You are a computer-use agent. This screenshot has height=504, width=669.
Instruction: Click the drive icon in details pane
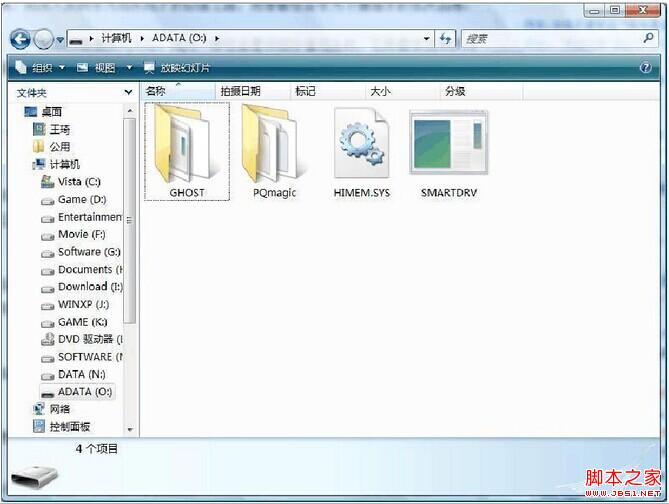point(34,477)
